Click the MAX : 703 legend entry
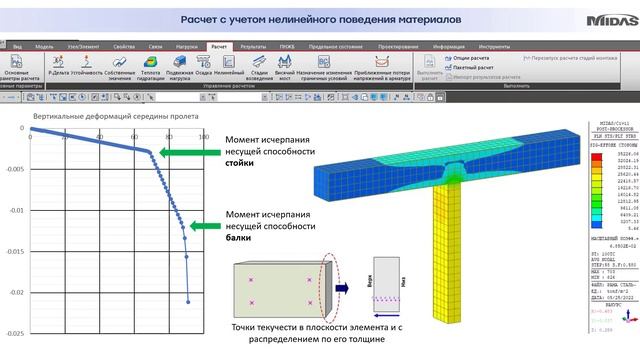Image resolution: width=640 pixels, height=360 pixels. click(x=603, y=271)
